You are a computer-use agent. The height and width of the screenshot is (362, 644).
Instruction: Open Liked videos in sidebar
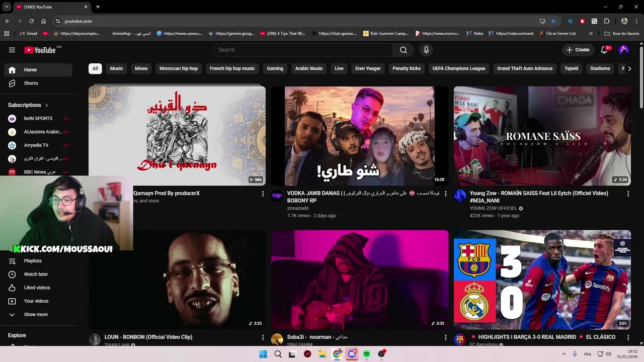[x=38, y=288]
